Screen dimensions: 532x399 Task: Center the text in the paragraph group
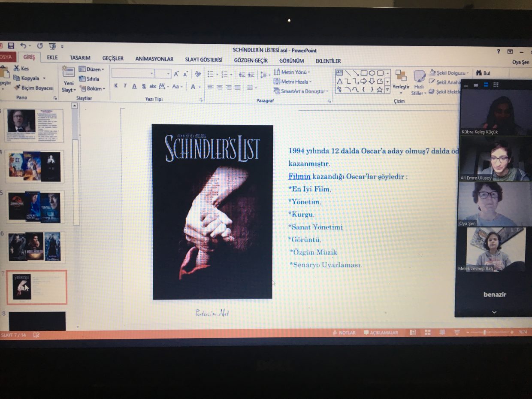tap(219, 87)
